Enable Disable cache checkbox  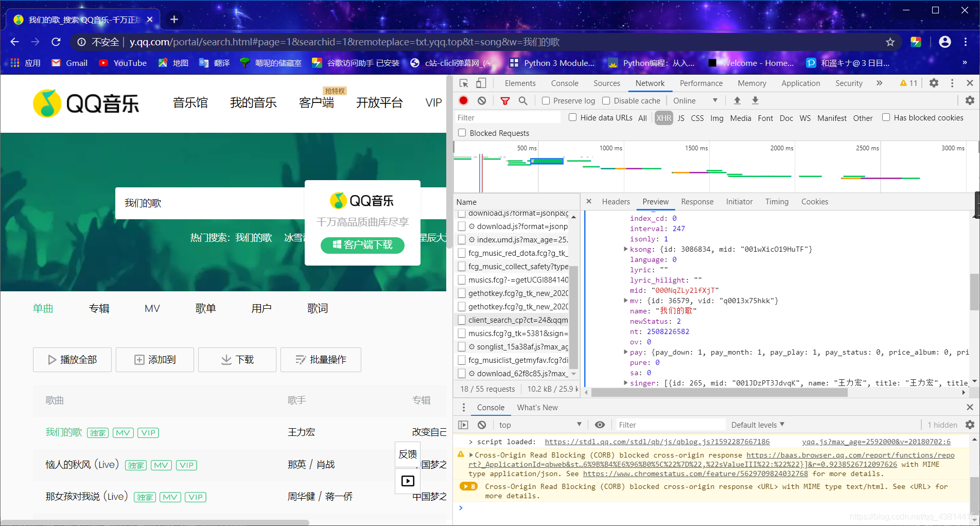[606, 101]
